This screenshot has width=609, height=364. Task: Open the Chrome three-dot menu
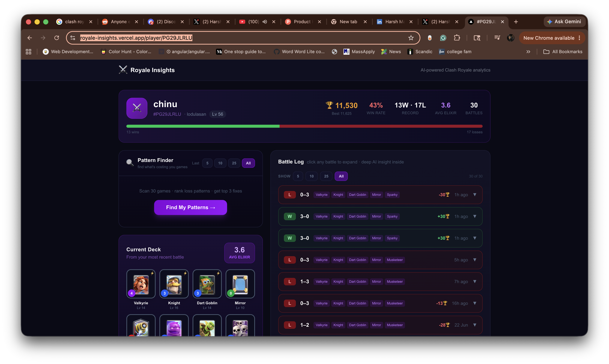point(579,38)
